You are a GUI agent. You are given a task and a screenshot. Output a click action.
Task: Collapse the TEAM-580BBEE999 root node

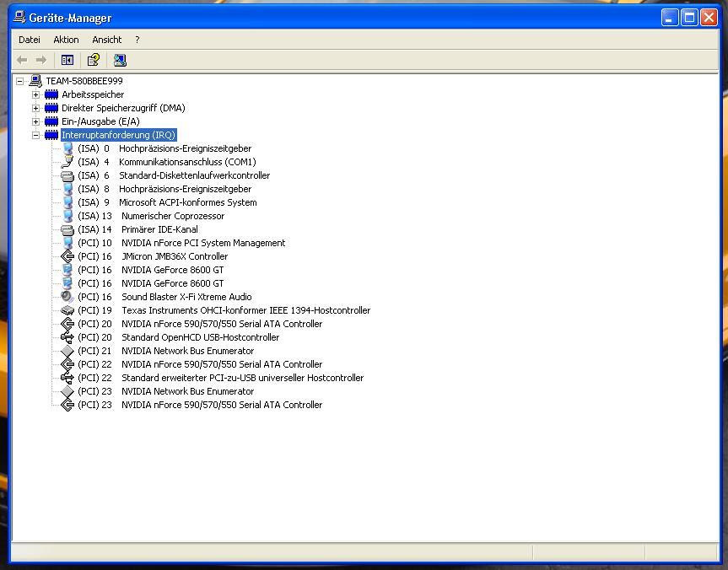(19, 81)
